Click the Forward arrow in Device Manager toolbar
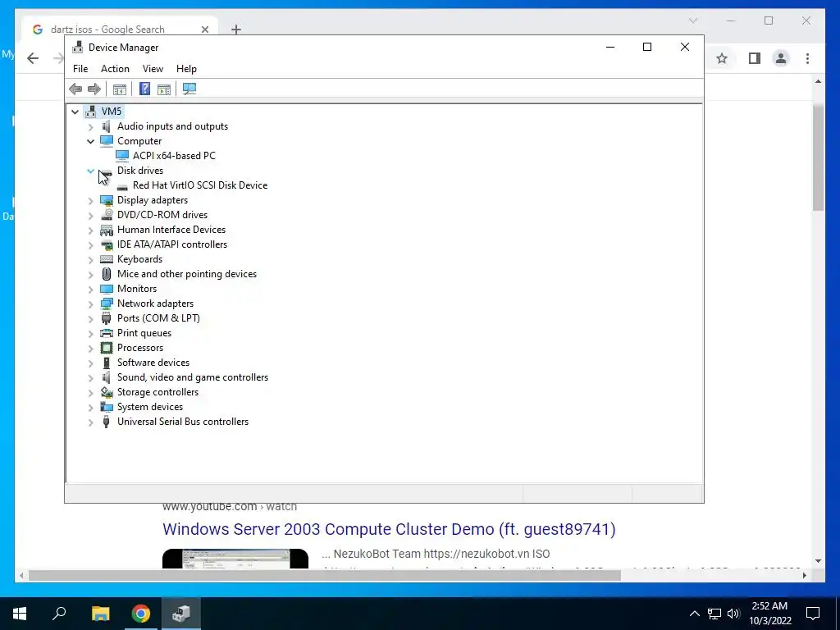Image resolution: width=840 pixels, height=630 pixels. pos(94,89)
